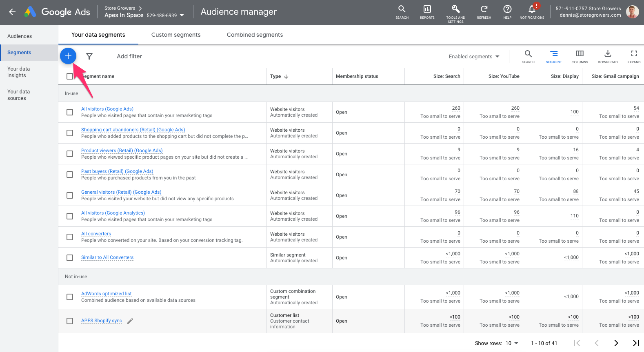Check General visitors (Retail) row
The height and width of the screenshot is (352, 644).
(x=70, y=195)
